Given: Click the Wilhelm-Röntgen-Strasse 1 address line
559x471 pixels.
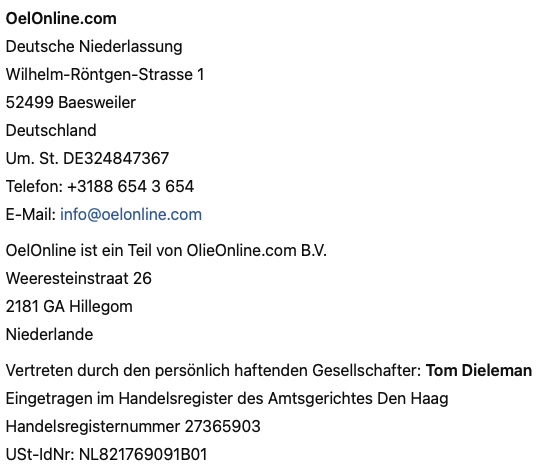Looking at the screenshot, I should point(105,75).
